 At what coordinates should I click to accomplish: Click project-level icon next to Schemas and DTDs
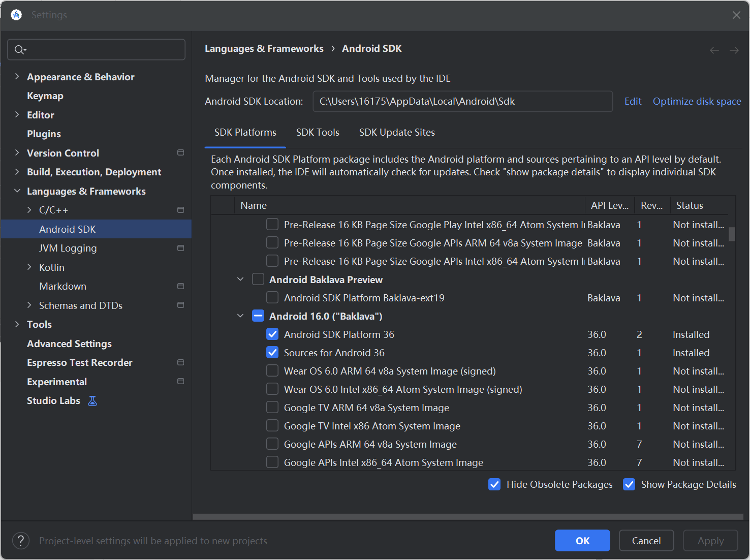[180, 305]
